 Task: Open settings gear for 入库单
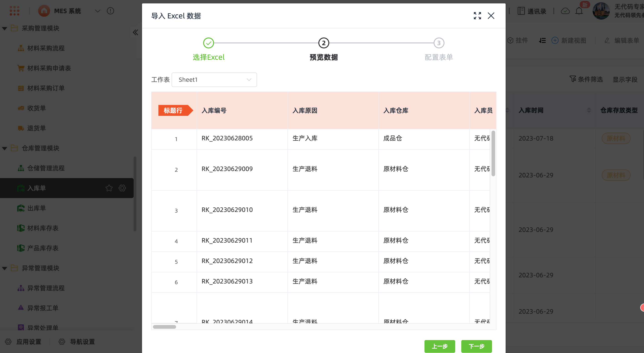pos(122,188)
